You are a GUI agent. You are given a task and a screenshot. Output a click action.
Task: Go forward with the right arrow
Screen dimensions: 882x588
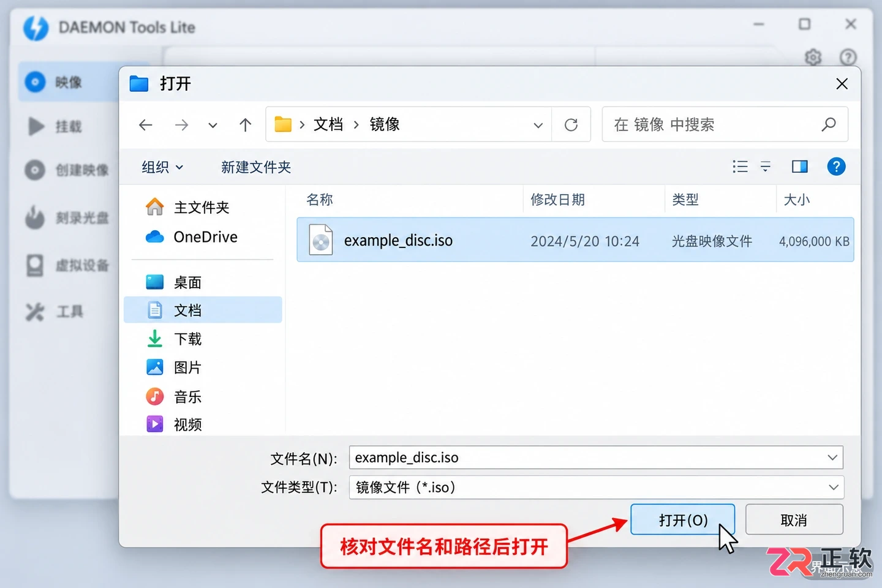181,125
